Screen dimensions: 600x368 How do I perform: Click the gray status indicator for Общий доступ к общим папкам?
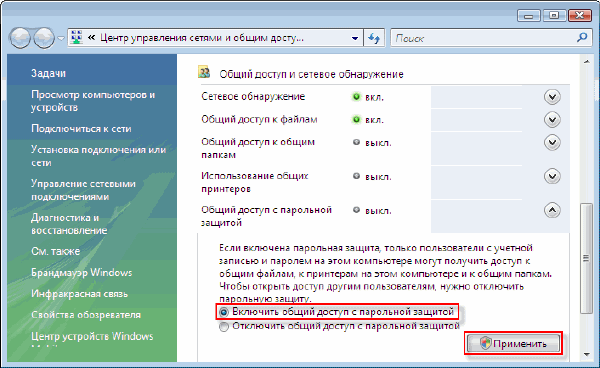click(x=356, y=142)
